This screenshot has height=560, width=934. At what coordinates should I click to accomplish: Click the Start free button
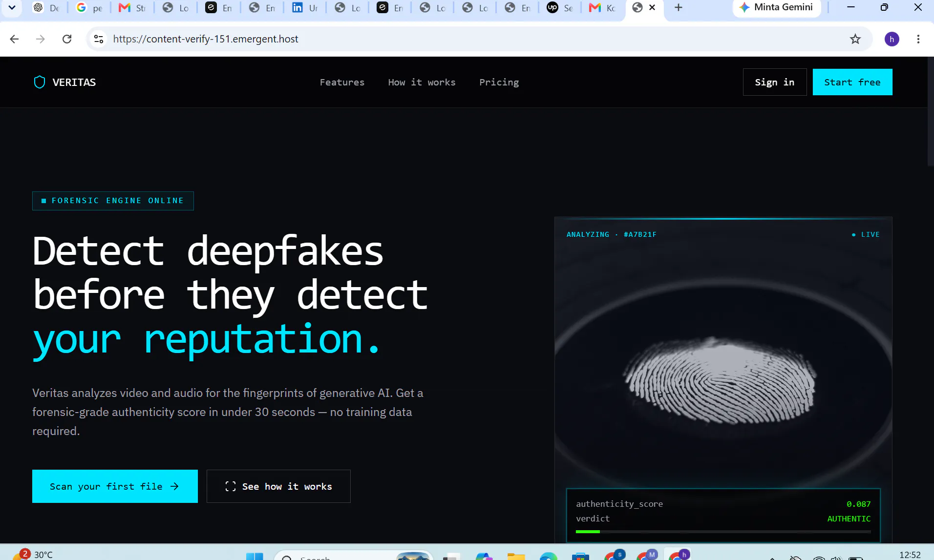pyautogui.click(x=852, y=82)
